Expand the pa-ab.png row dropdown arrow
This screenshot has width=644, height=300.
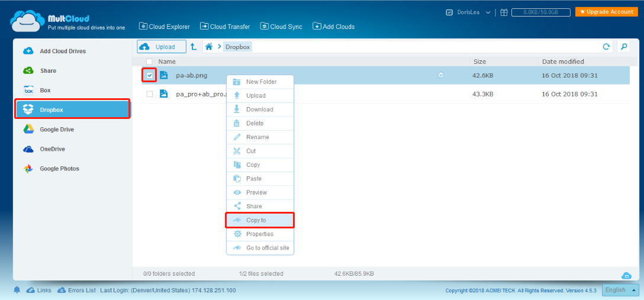(x=441, y=75)
